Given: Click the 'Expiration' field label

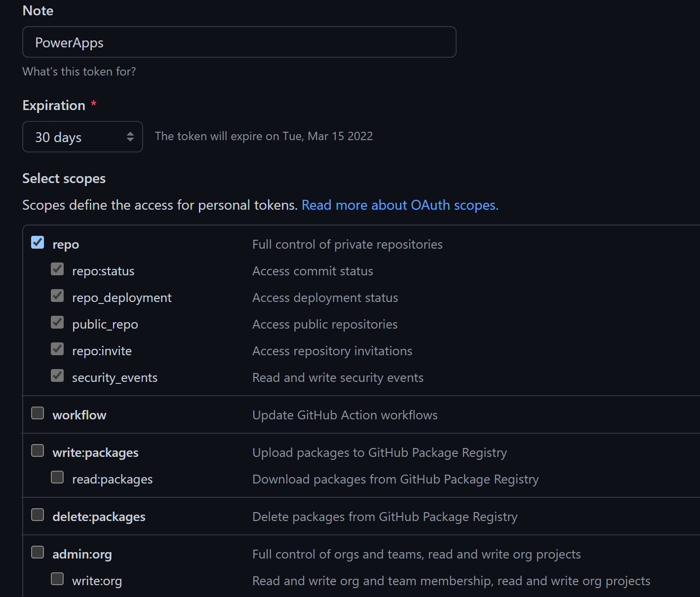Looking at the screenshot, I should point(54,106).
